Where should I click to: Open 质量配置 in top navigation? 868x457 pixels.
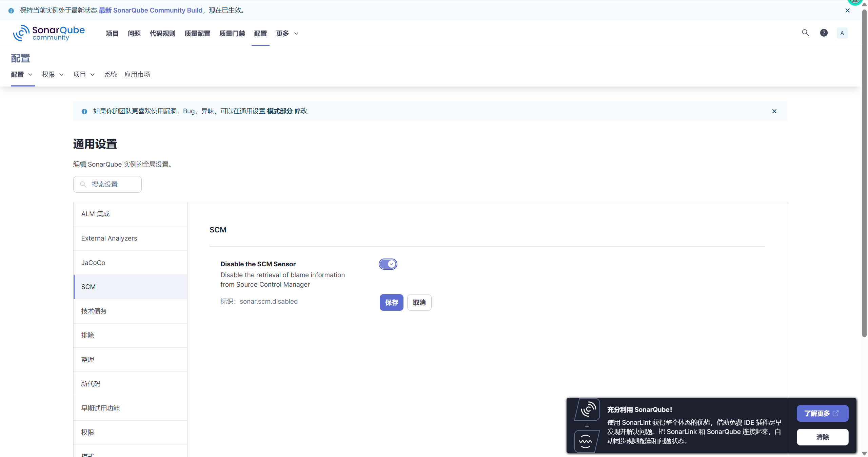[x=197, y=33]
